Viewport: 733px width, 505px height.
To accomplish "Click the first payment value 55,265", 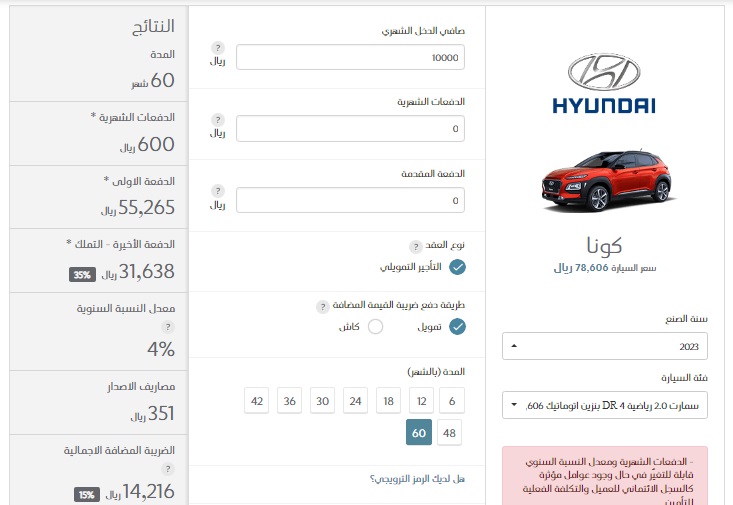I will tap(146, 208).
